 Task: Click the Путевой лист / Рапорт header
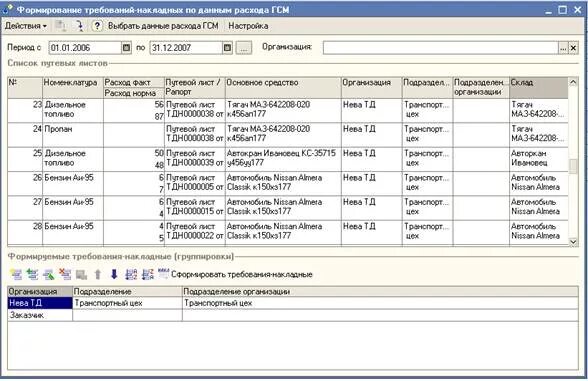195,88
